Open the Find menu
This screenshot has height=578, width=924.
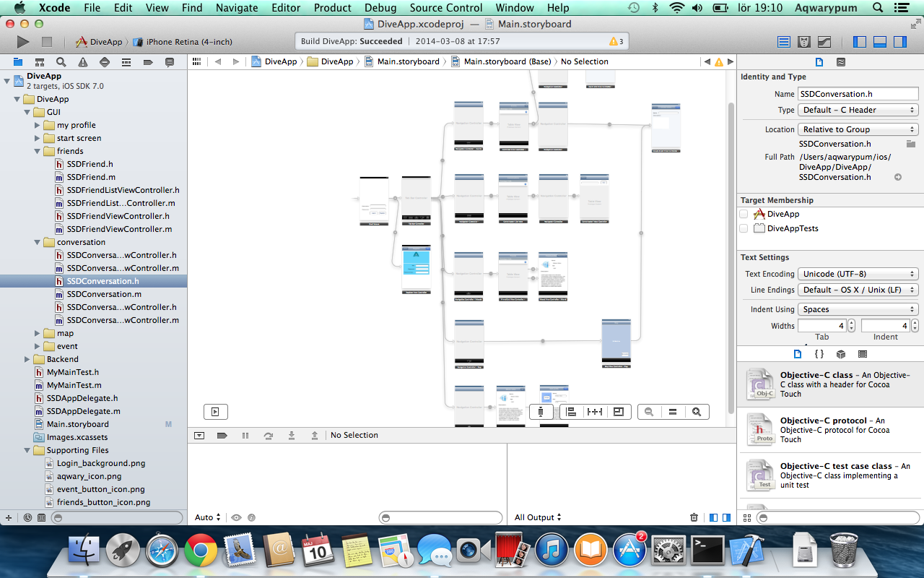tap(192, 8)
